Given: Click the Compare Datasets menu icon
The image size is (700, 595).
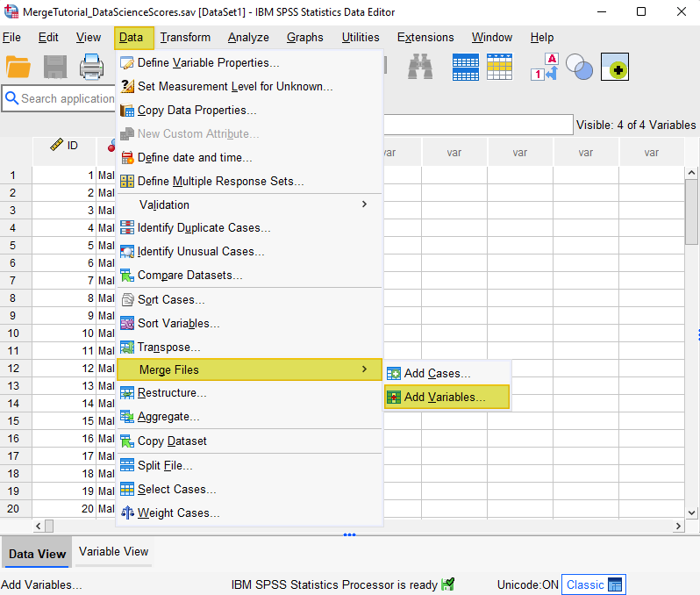Looking at the screenshot, I should [x=127, y=276].
